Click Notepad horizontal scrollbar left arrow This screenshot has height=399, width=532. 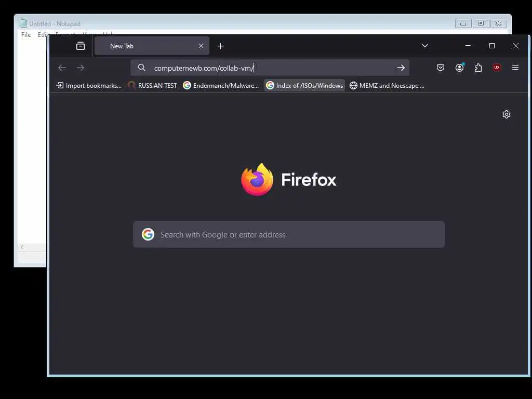(x=22, y=247)
